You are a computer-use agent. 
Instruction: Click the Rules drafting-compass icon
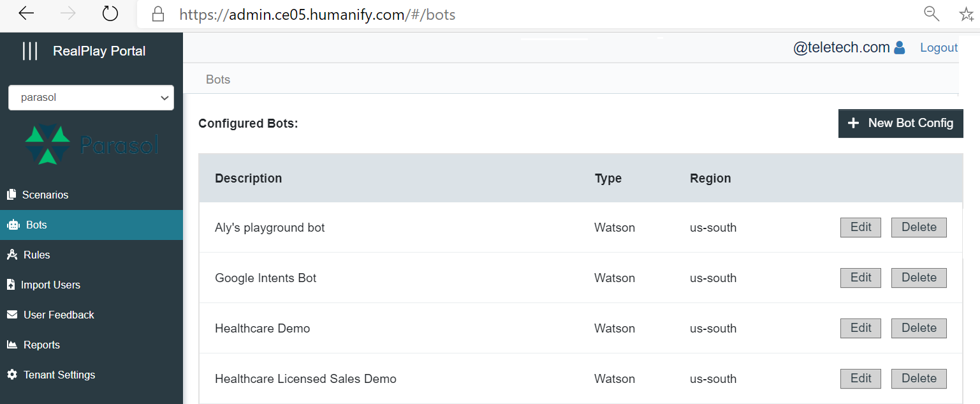click(11, 255)
